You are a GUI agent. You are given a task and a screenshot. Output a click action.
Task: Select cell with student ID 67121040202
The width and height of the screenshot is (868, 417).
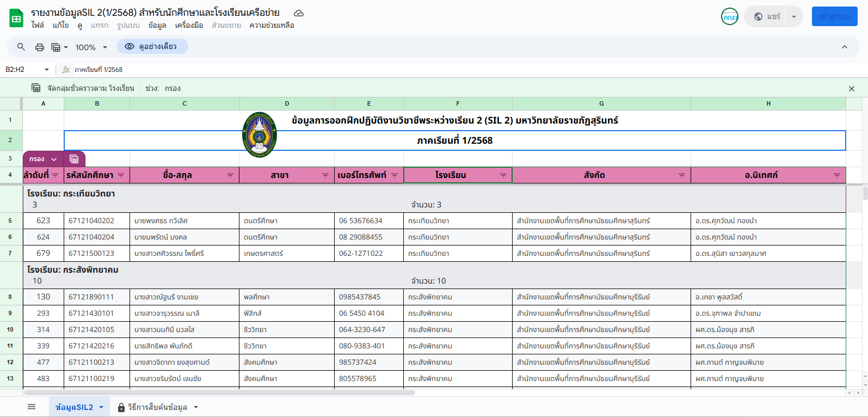[97, 220]
